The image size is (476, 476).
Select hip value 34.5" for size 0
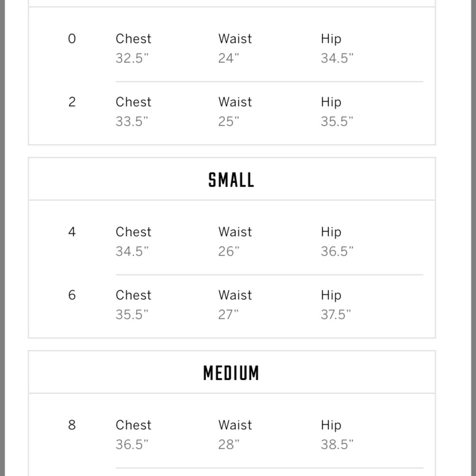(337, 58)
